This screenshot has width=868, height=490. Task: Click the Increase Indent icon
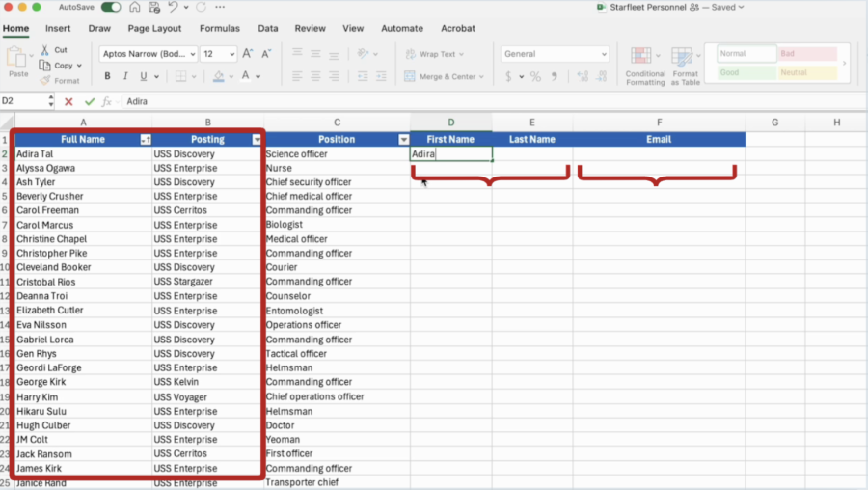[x=381, y=76]
